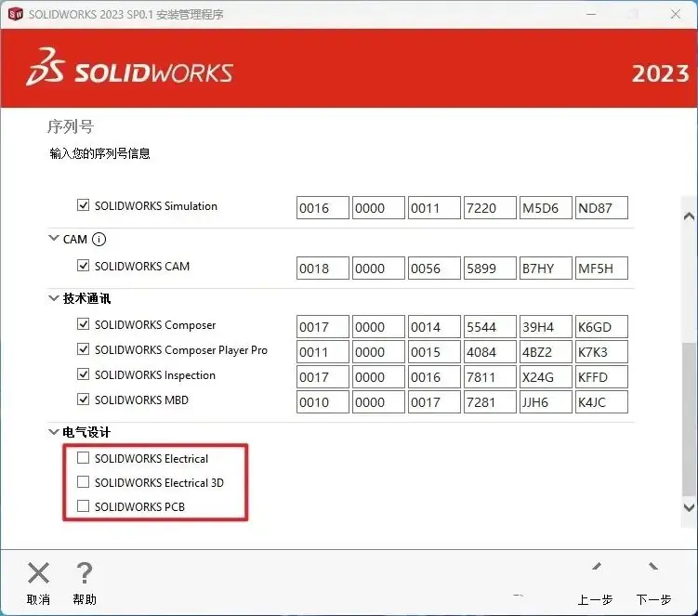Click scrollbar down arrow

(x=689, y=507)
